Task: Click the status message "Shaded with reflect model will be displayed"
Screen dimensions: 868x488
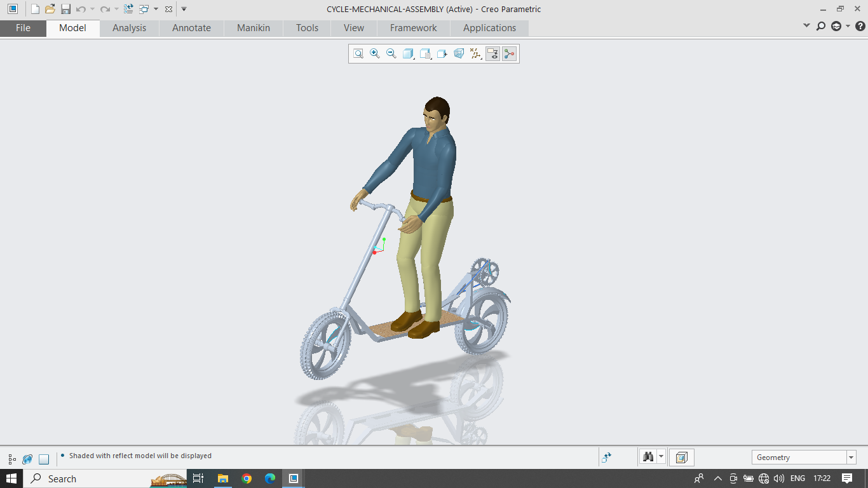Action: click(x=140, y=456)
